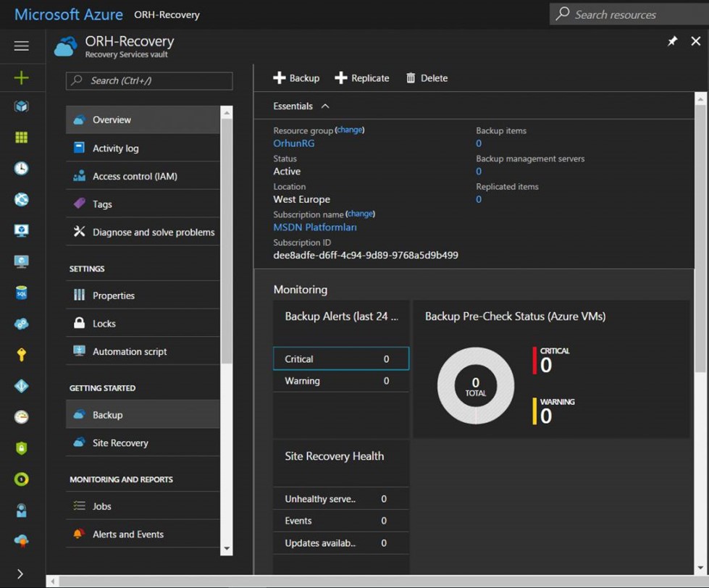Viewport: 709px width, 588px height.
Task: Click the Search (Ctrl+/) menu box
Action: pyautogui.click(x=149, y=81)
